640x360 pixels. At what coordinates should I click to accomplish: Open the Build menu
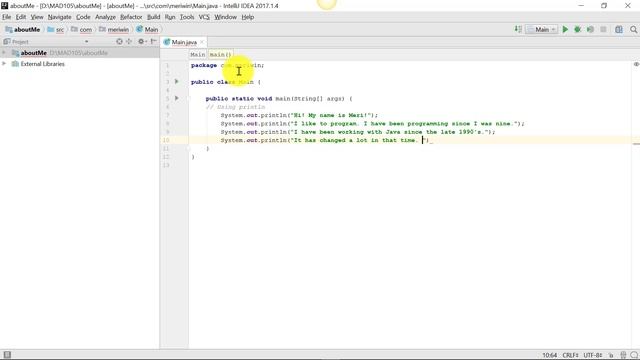click(153, 17)
